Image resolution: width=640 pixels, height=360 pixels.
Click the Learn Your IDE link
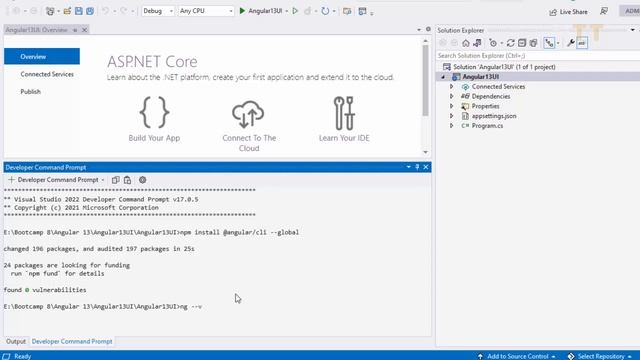click(344, 119)
